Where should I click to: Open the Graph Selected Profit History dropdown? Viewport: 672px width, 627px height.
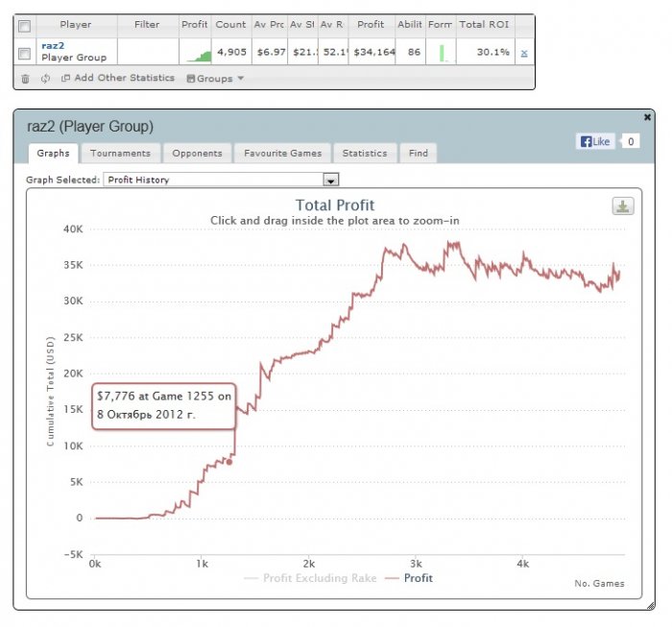point(221,180)
